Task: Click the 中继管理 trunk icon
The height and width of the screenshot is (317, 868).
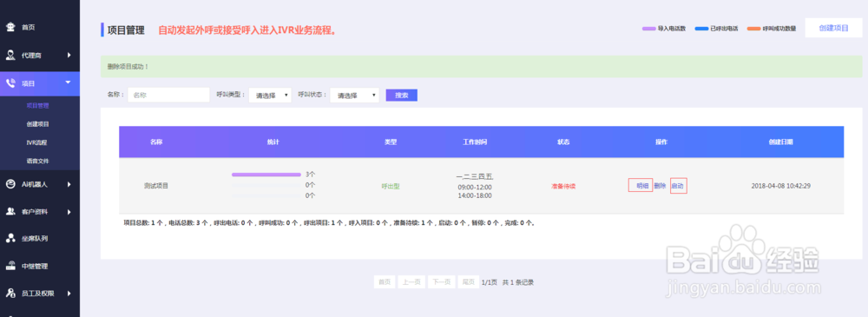Action: pos(10,266)
